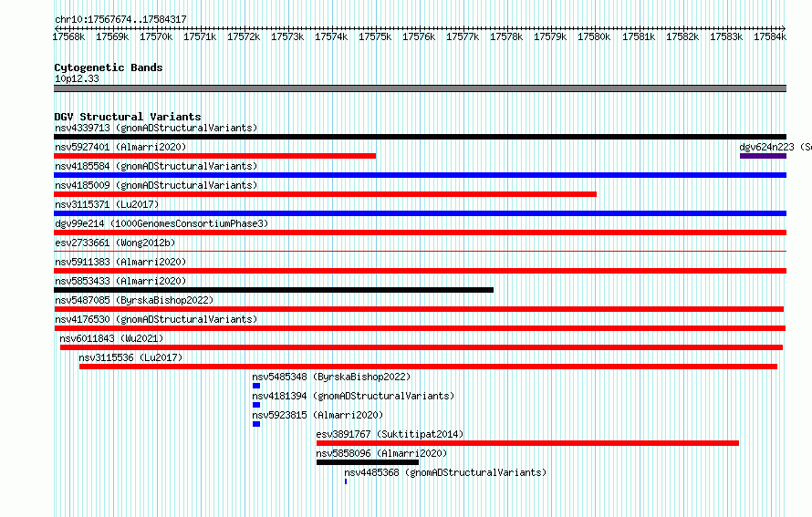Screen dimensions: 812x517
Task: Click the nsv4339713 black variant bar
Action: [x=420, y=137]
